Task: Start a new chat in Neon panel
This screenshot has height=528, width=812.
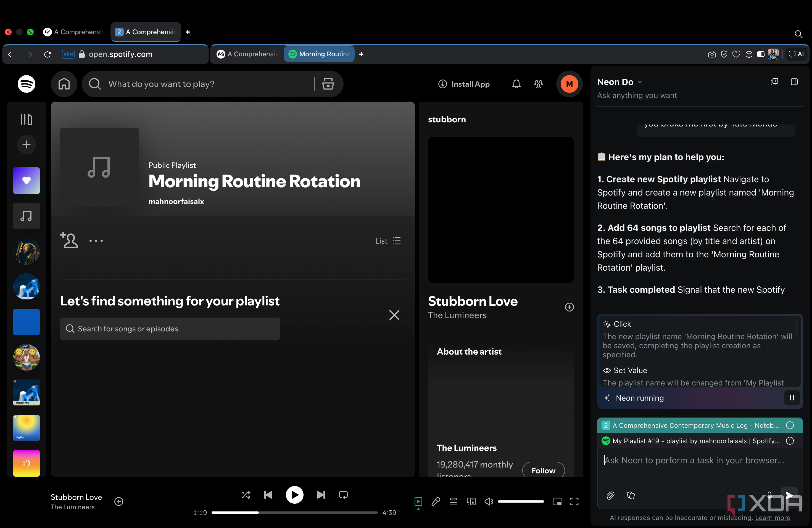Action: coord(774,82)
